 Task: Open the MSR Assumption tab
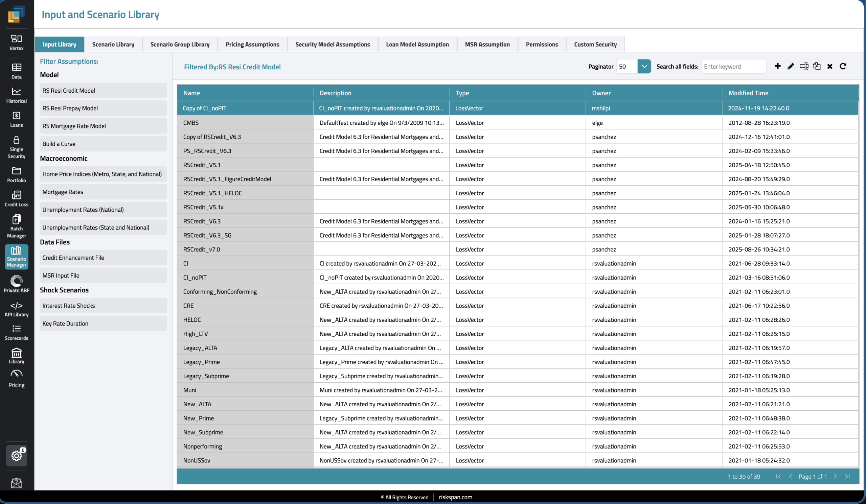click(x=487, y=44)
